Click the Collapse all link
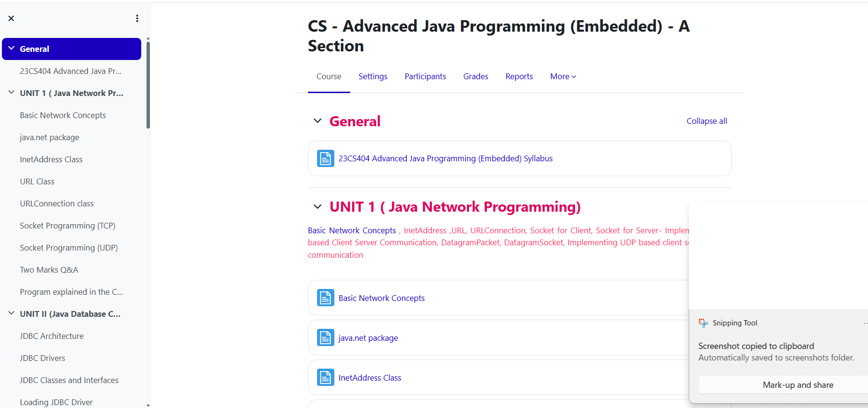Image resolution: width=868 pixels, height=408 pixels. [707, 121]
